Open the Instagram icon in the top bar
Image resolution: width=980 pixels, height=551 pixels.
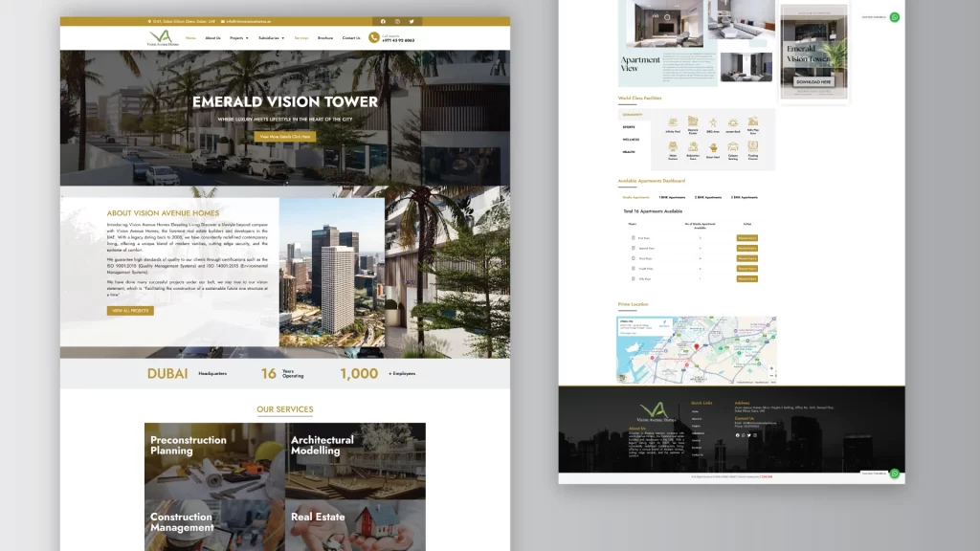point(398,21)
